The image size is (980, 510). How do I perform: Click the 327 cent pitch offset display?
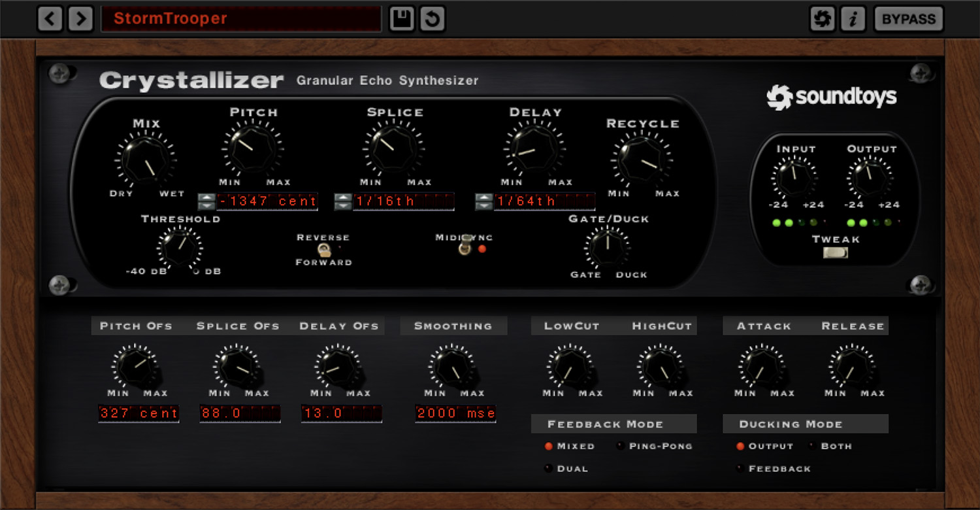(x=139, y=413)
